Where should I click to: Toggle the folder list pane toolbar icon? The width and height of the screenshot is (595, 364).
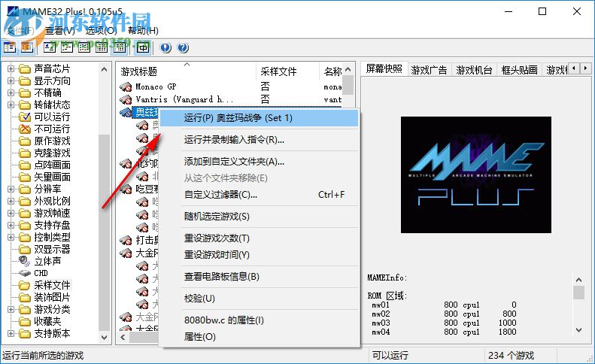tap(9, 47)
